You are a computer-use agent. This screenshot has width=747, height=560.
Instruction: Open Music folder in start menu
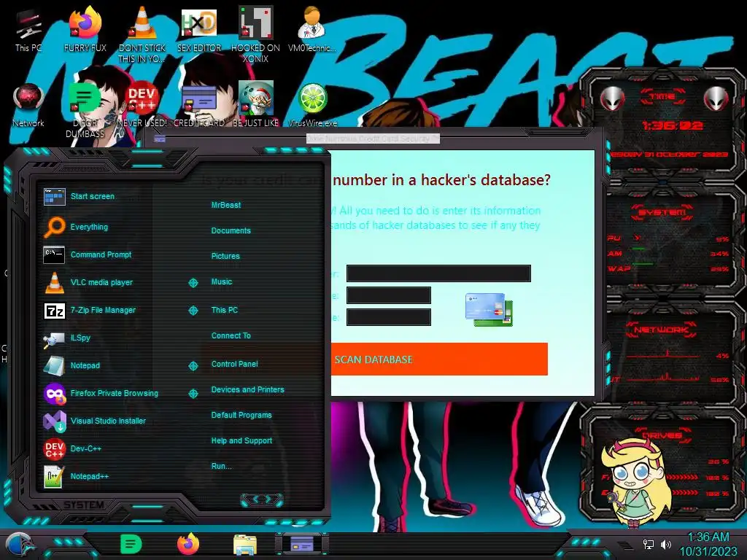pos(222,281)
